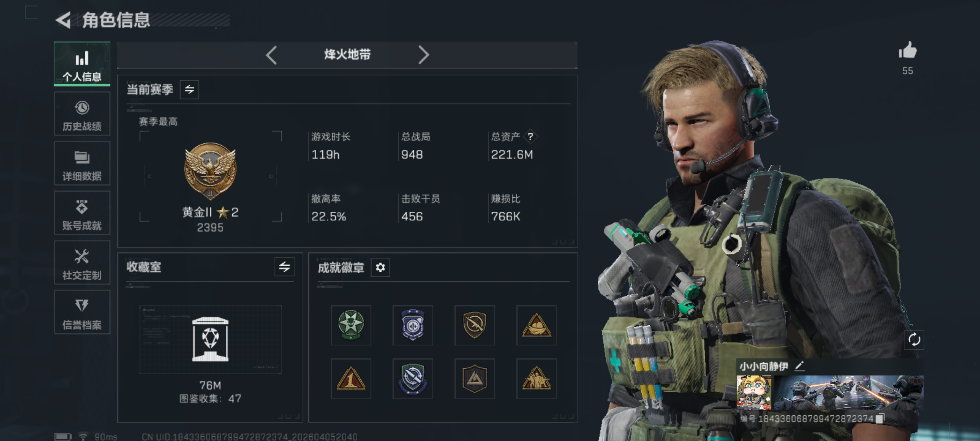Switch to previous mode with left chevron
Screen dimensions: 980x441
(271, 55)
